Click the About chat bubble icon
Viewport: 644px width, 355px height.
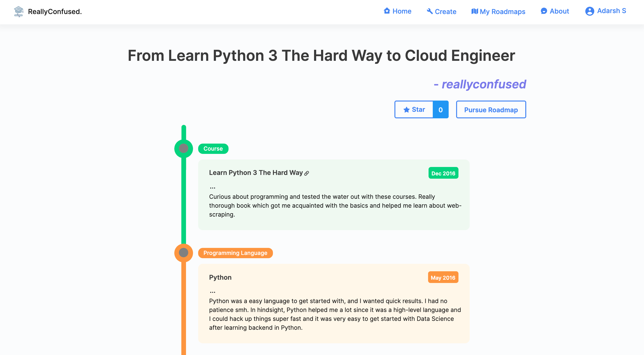(x=544, y=11)
